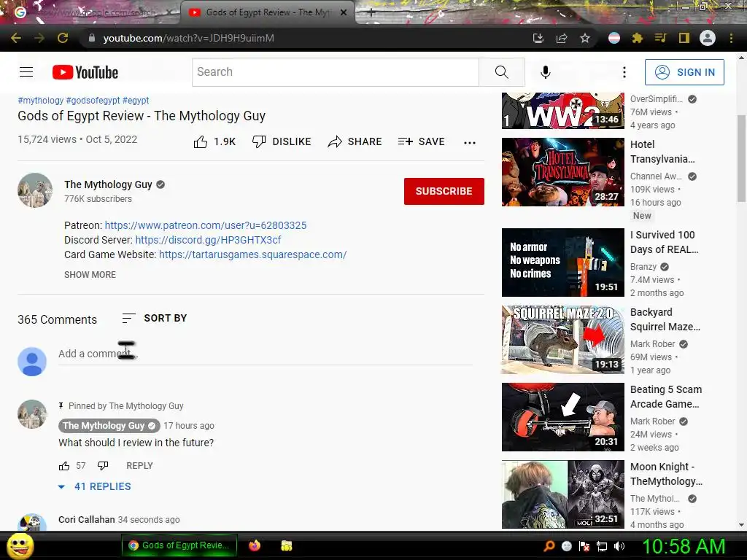
Task: Reply to the pinned comment
Action: (x=139, y=466)
